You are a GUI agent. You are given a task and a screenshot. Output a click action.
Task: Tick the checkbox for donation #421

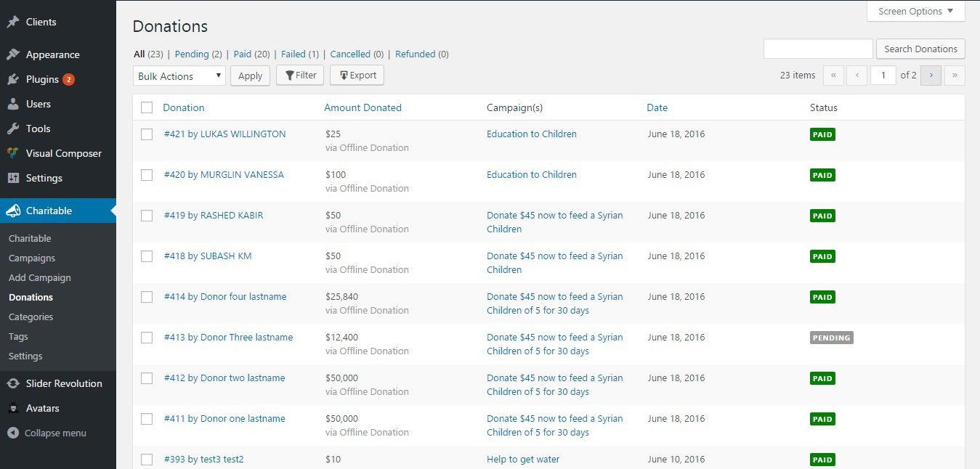[x=147, y=134]
